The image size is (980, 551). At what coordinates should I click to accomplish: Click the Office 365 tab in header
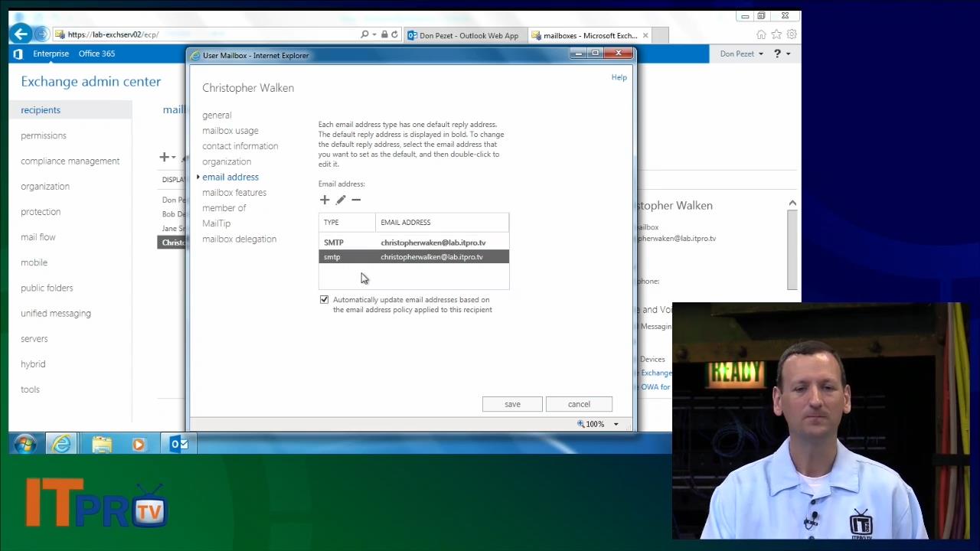tap(96, 54)
